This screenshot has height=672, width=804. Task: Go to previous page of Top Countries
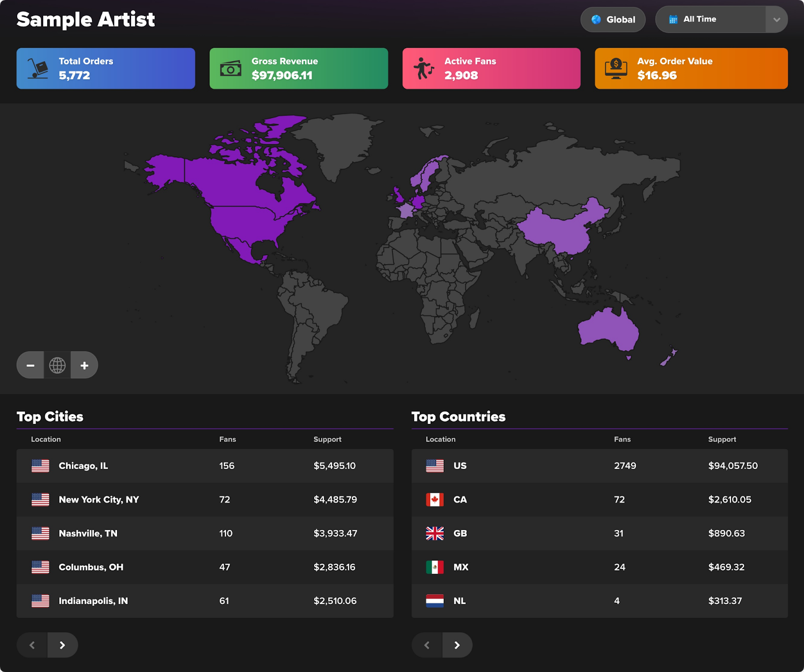427,645
